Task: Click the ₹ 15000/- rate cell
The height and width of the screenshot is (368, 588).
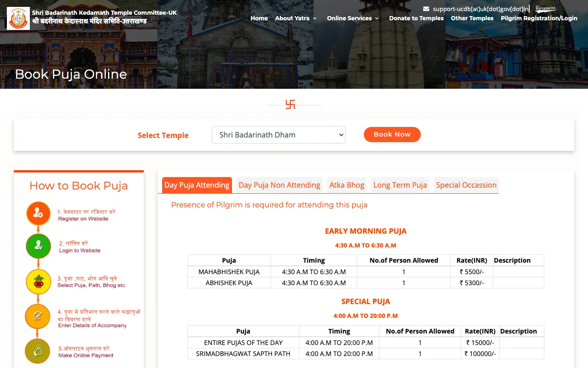Action: point(480,343)
